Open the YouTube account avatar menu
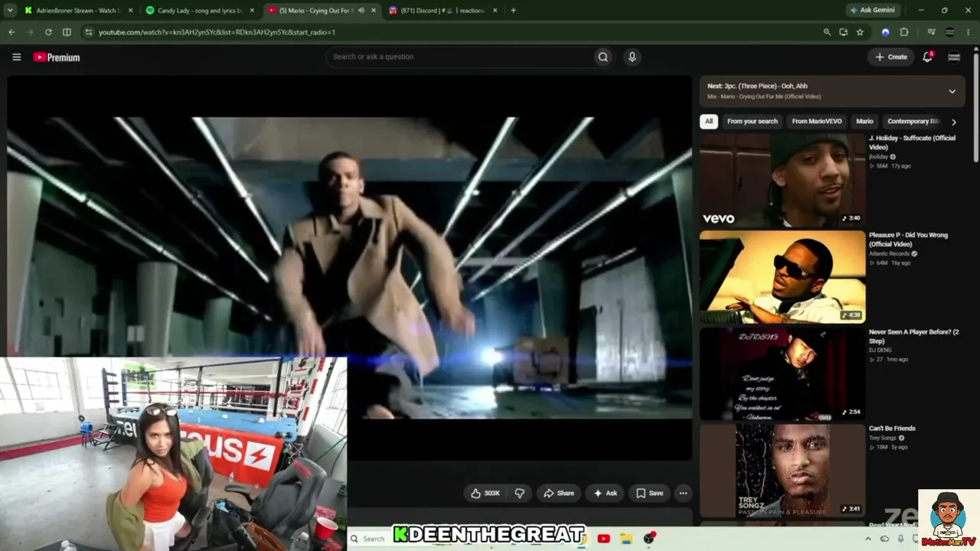Viewport: 980px width, 551px height. pos(954,57)
